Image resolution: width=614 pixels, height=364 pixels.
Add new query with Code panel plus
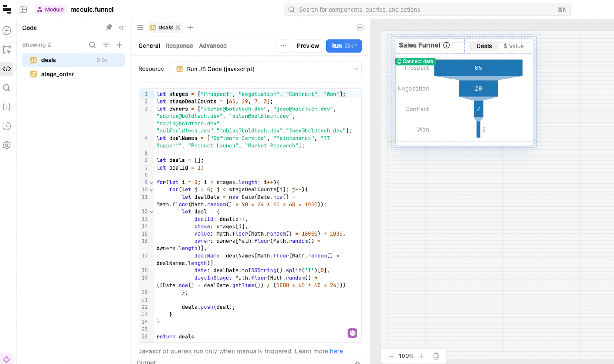click(119, 45)
